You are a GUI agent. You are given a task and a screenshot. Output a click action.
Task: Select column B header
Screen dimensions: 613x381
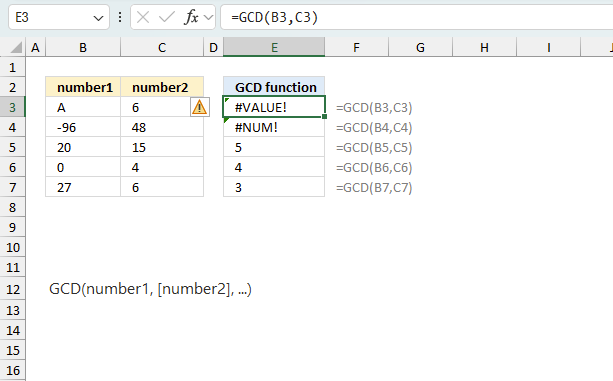[x=83, y=48]
